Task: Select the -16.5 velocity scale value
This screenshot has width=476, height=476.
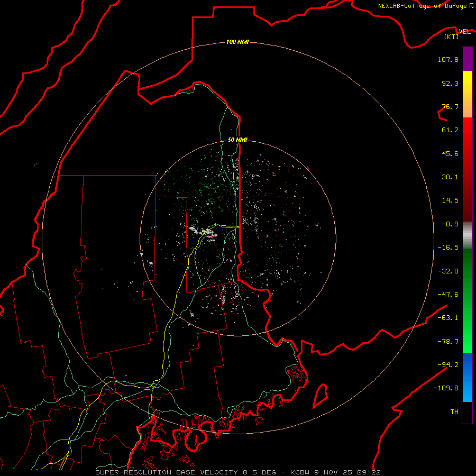Action: pyautogui.click(x=448, y=248)
